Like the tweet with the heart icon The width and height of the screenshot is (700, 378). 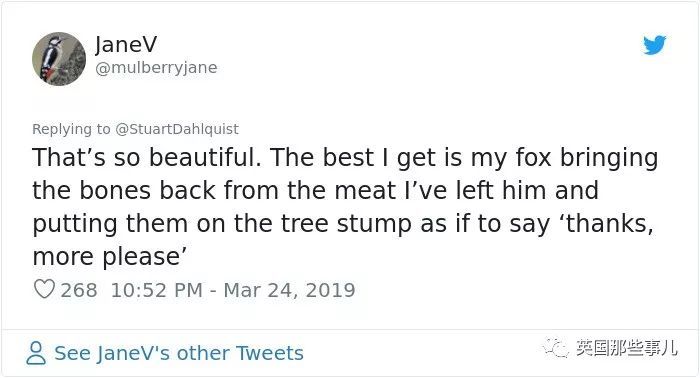click(44, 289)
